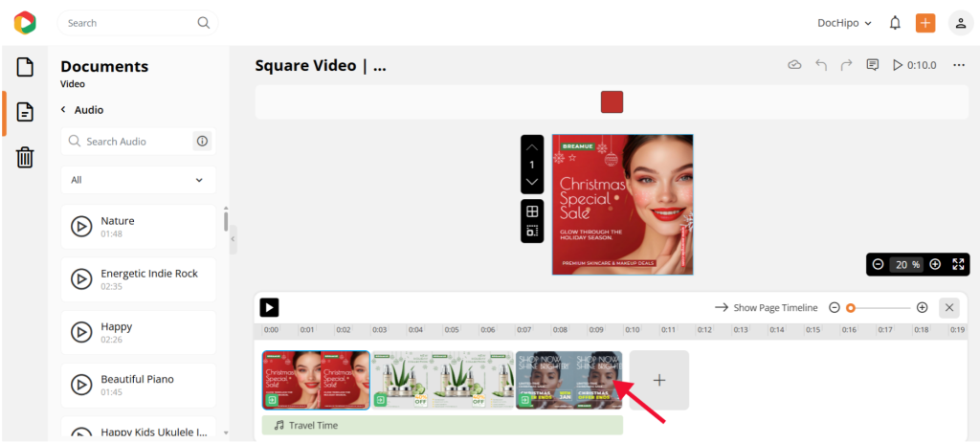This screenshot has height=443, width=980.
Task: Click the 20 % zoom value field
Action: point(907,264)
